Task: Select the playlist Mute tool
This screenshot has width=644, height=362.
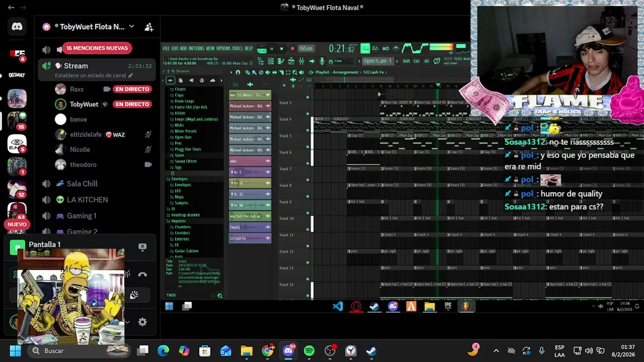Action: 267,72
